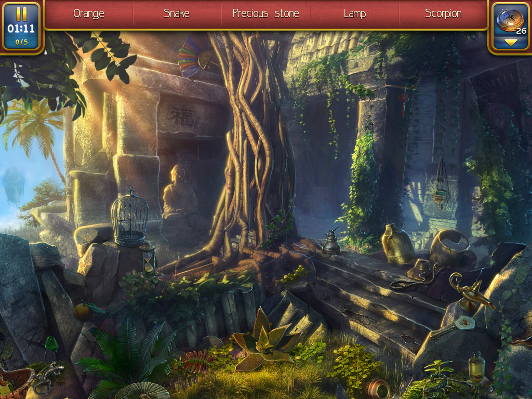Select the Orange entry in the item list
Screen dimensions: 532x399
click(88, 14)
